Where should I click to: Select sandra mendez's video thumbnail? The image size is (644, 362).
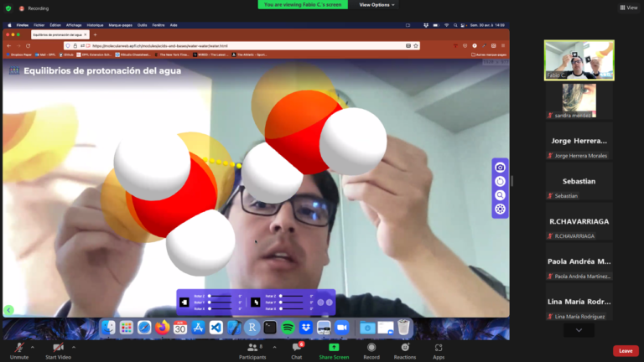[579, 100]
